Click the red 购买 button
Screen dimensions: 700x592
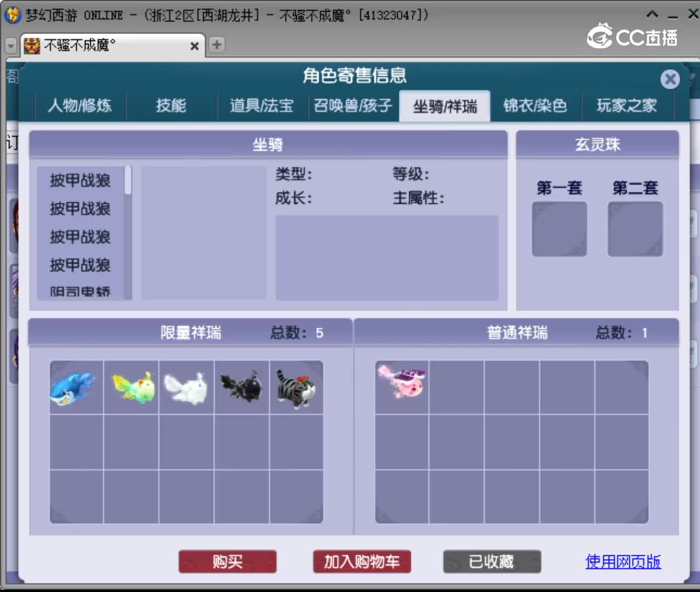pyautogui.click(x=227, y=562)
